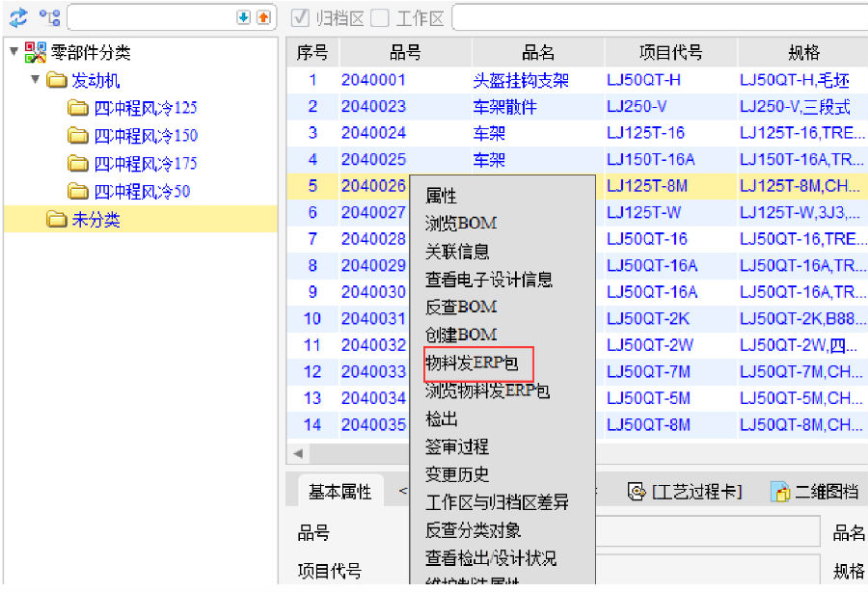Click part name 车架散件

click(504, 107)
